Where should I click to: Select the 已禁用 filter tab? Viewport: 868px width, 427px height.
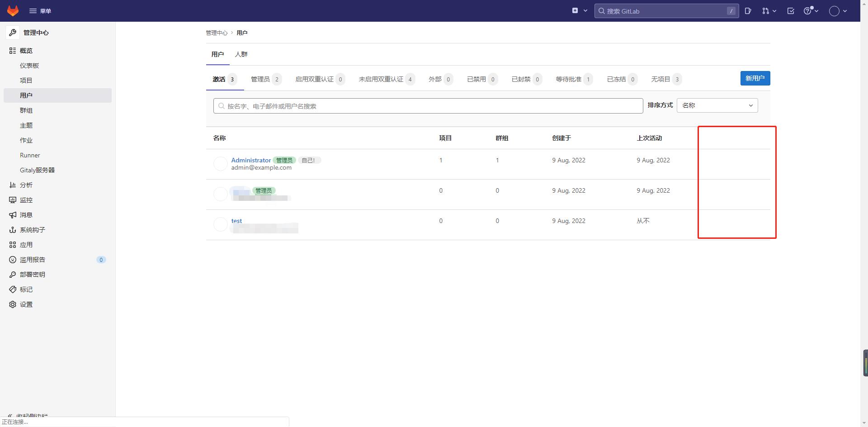pos(482,79)
